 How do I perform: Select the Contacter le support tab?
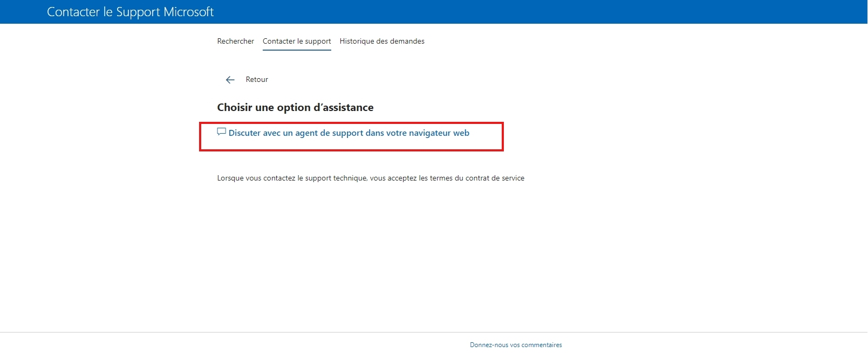(x=297, y=41)
